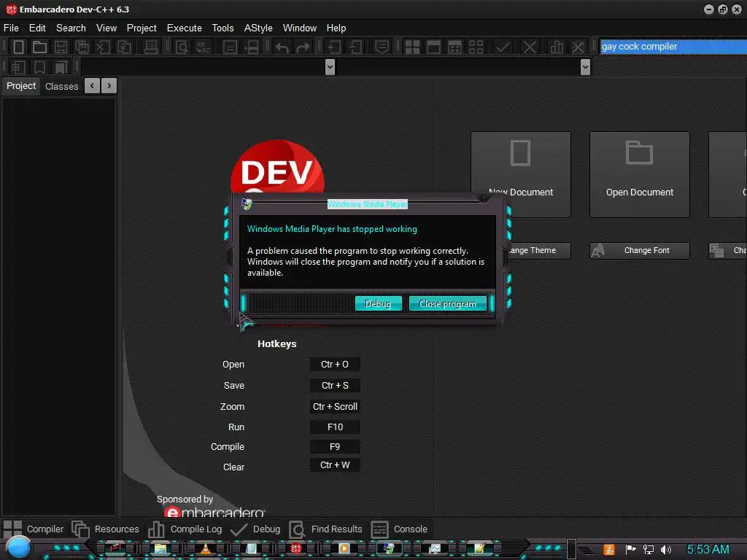Open the Resources bottom tab

pos(105,529)
